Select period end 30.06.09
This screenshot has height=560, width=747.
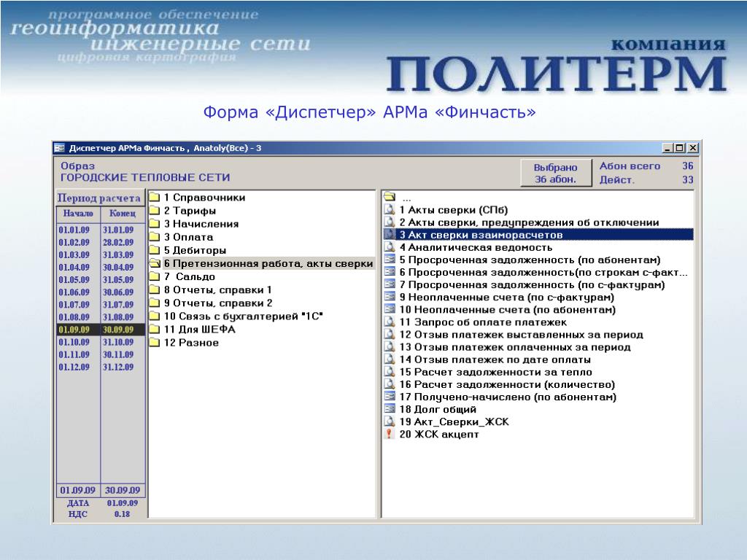click(118, 292)
